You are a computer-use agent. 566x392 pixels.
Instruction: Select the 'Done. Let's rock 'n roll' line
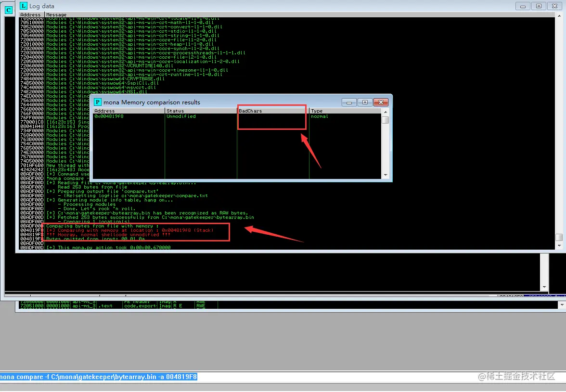tap(96, 208)
